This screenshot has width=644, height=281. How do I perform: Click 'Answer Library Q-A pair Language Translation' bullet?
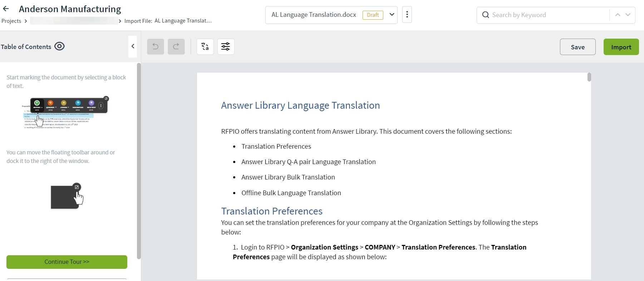coord(309,162)
